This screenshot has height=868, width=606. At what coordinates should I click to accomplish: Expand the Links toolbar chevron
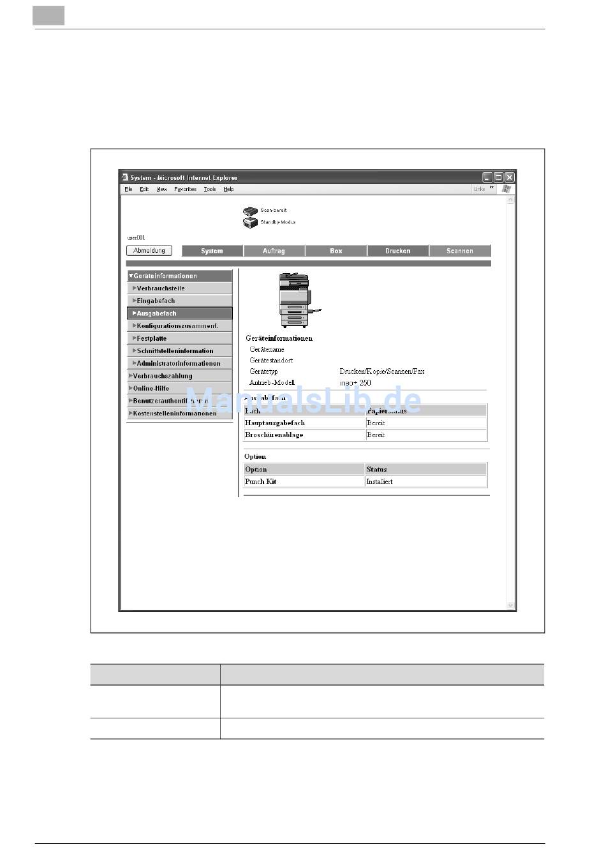(x=492, y=188)
